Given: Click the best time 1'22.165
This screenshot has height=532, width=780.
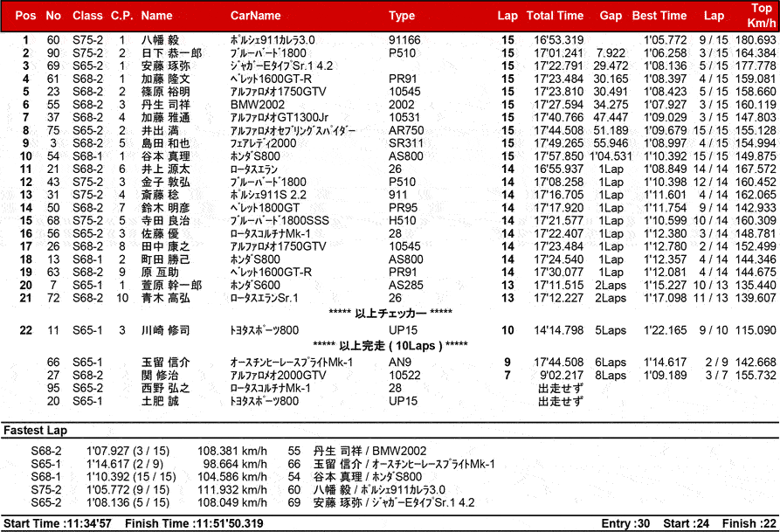Looking at the screenshot, I should [x=665, y=330].
